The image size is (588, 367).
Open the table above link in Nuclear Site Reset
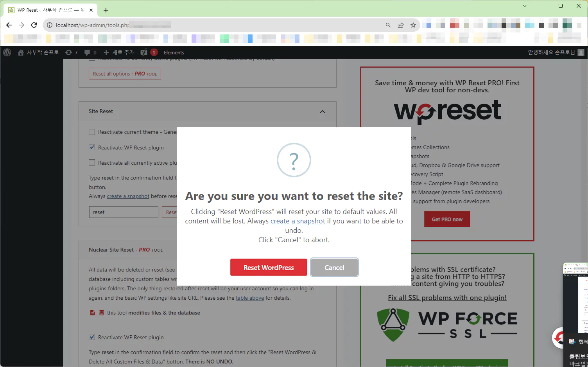tap(250, 298)
